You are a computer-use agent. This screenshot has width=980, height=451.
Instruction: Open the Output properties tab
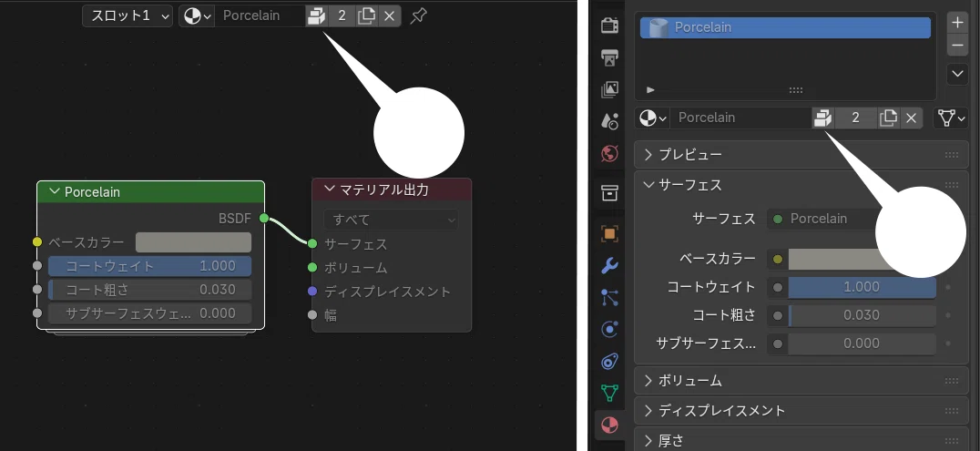tap(609, 57)
